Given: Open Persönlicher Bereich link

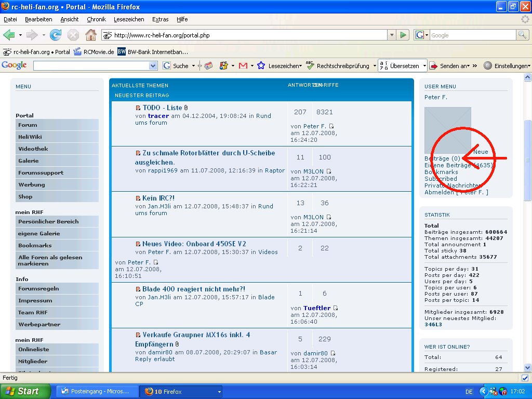Looking at the screenshot, I should [x=57, y=221].
